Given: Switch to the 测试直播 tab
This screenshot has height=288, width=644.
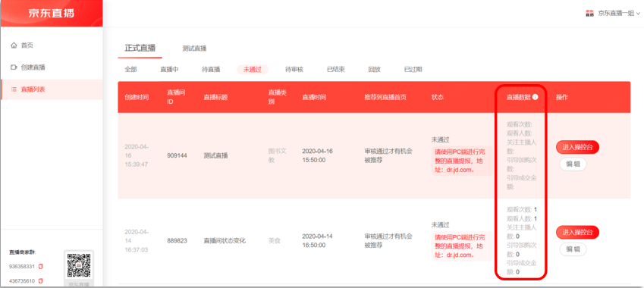Looking at the screenshot, I should tap(194, 49).
